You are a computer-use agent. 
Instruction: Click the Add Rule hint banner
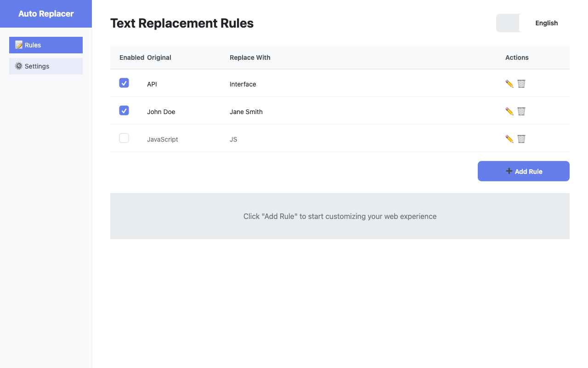[x=340, y=216]
